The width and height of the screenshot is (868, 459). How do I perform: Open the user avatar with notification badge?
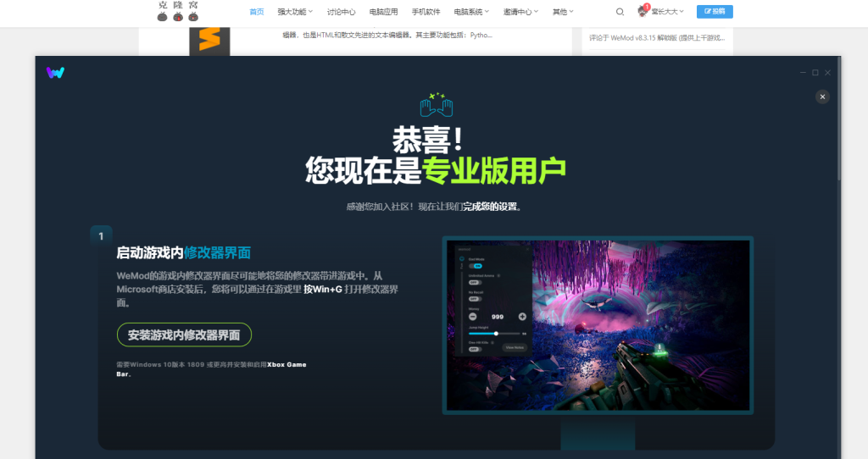pyautogui.click(x=643, y=11)
